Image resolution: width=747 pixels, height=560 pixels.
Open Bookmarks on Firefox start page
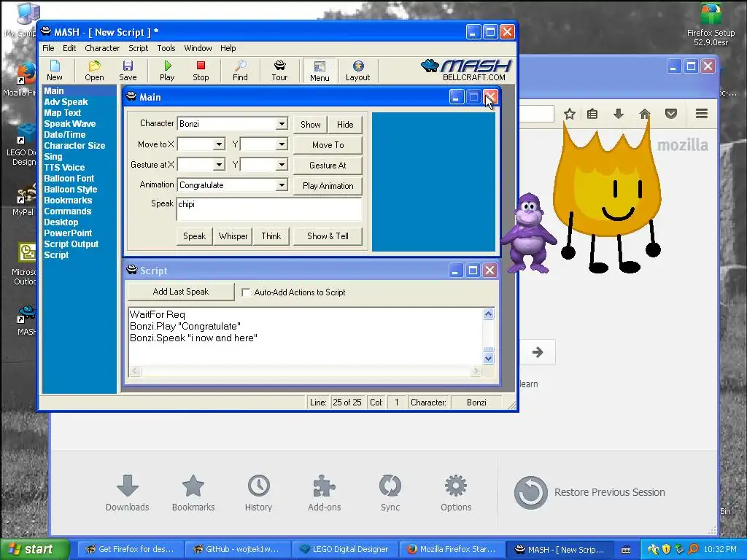tap(193, 494)
